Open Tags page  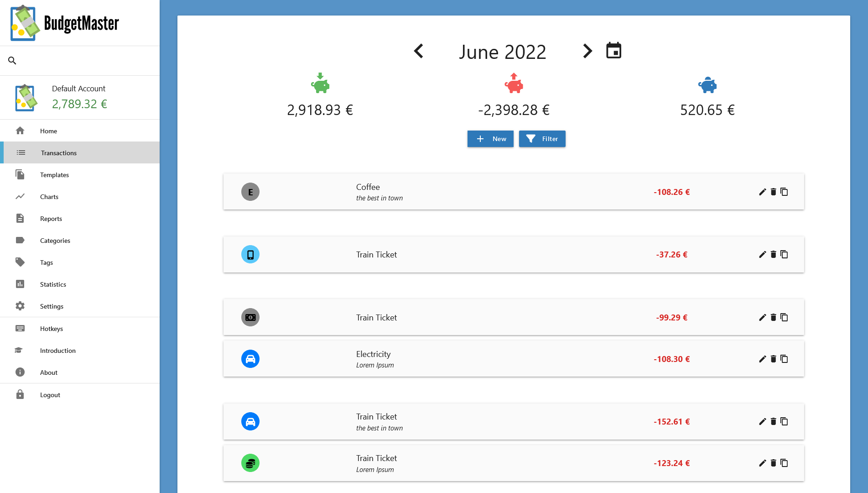point(80,262)
